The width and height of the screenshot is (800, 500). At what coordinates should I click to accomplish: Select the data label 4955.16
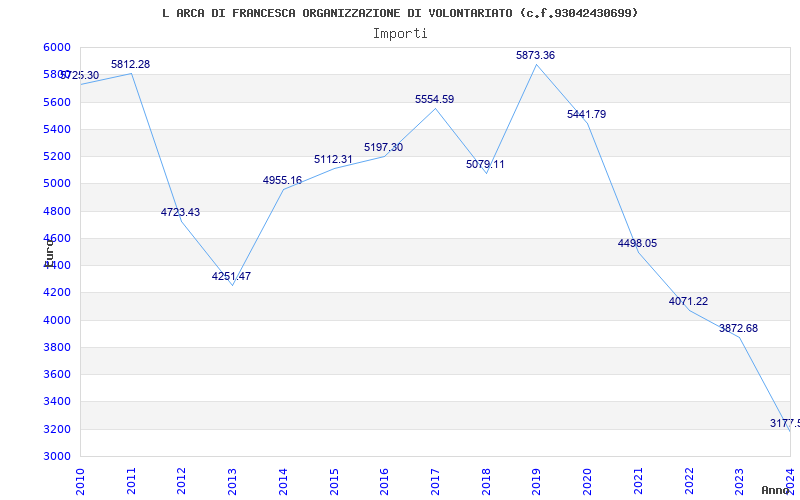tap(283, 180)
